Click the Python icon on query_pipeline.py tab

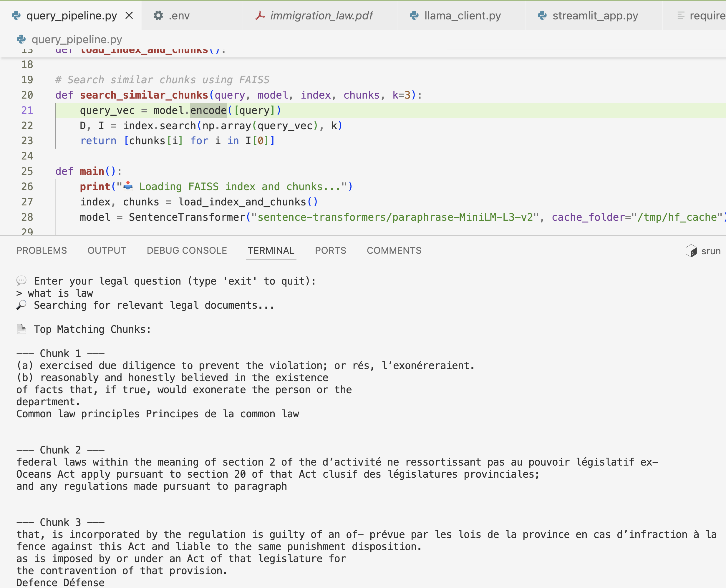pos(16,16)
